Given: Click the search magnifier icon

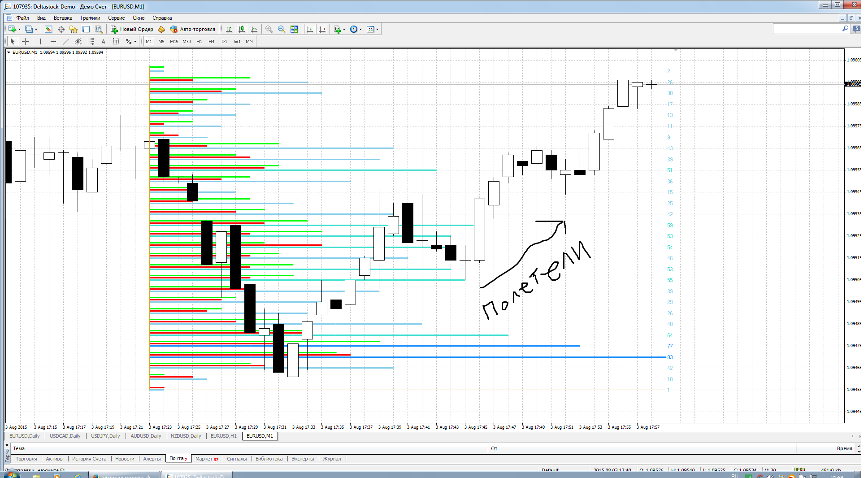Looking at the screenshot, I should tap(845, 29).
